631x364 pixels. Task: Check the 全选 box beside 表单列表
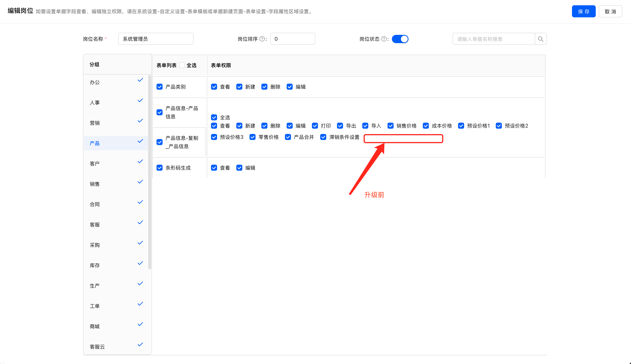(182, 65)
